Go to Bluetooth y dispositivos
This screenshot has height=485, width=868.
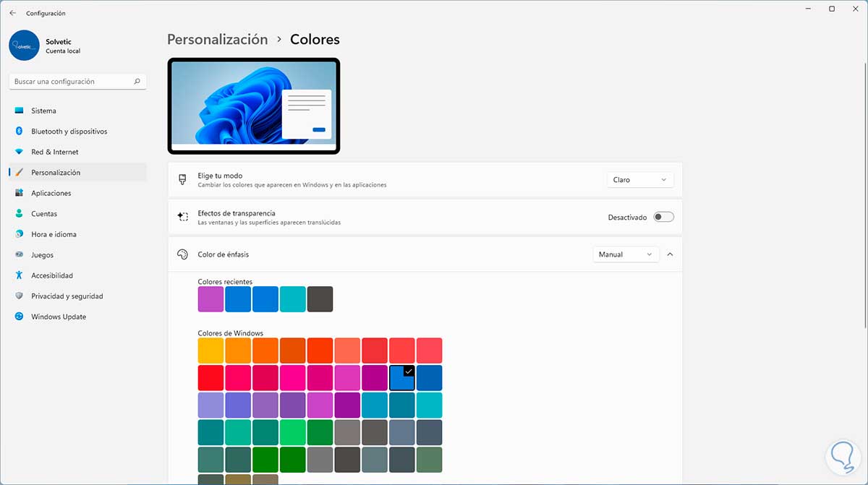tap(77, 132)
